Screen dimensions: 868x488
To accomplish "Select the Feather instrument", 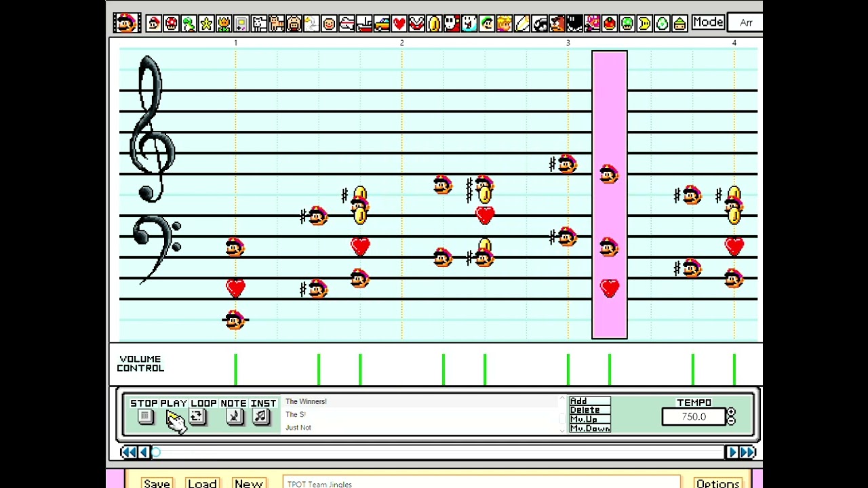I will (521, 24).
